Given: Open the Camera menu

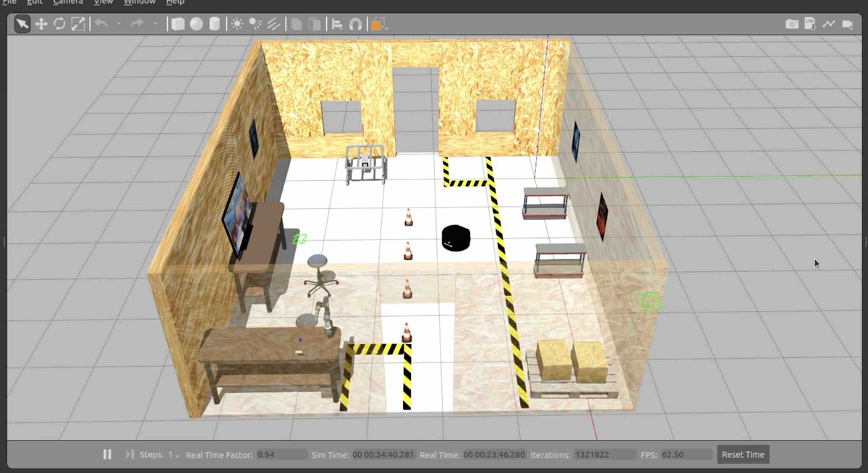Looking at the screenshot, I should click(67, 3).
